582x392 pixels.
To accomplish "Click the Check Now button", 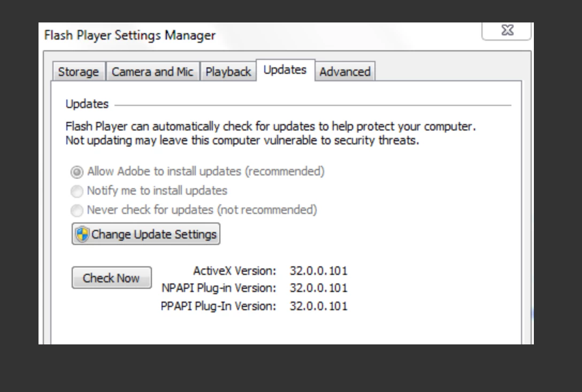I will pyautogui.click(x=112, y=278).
